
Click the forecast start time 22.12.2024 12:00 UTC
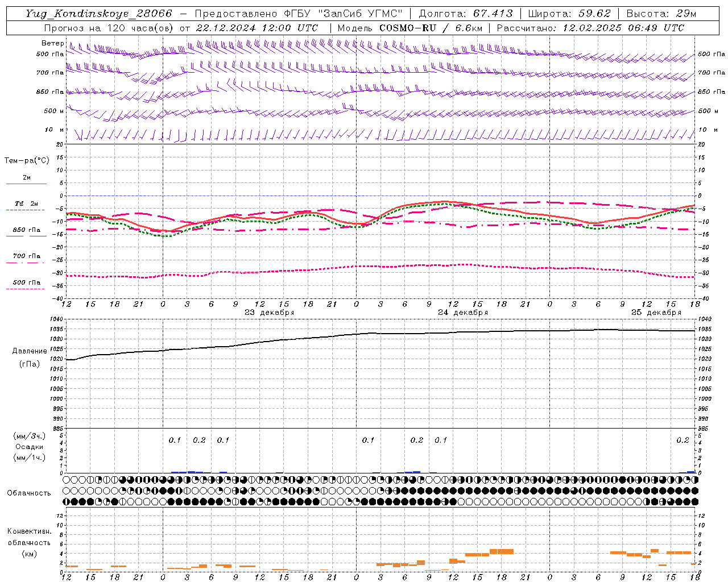coord(257,28)
